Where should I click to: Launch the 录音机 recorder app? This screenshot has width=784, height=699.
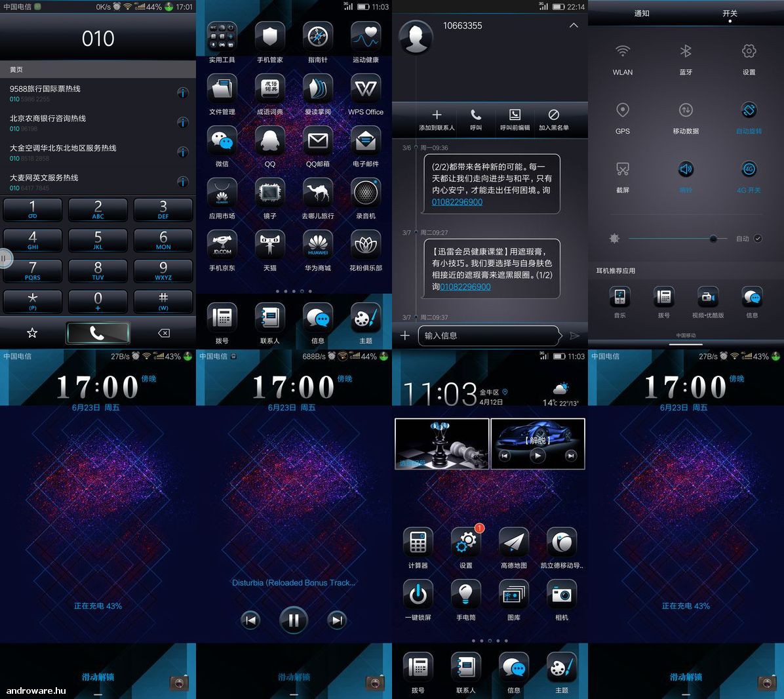coord(366,193)
